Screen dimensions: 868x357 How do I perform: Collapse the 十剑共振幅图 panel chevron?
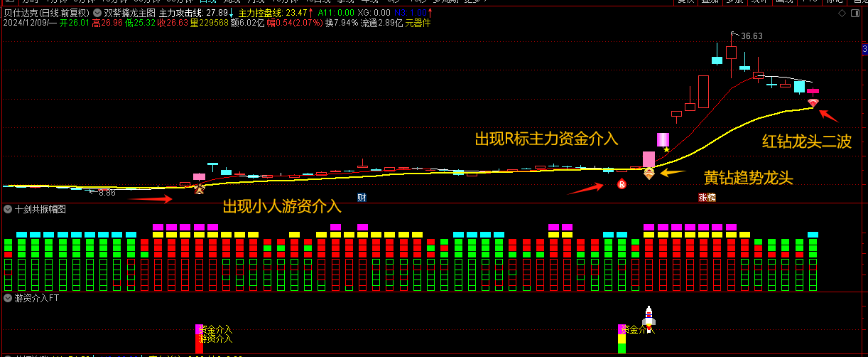[8, 209]
